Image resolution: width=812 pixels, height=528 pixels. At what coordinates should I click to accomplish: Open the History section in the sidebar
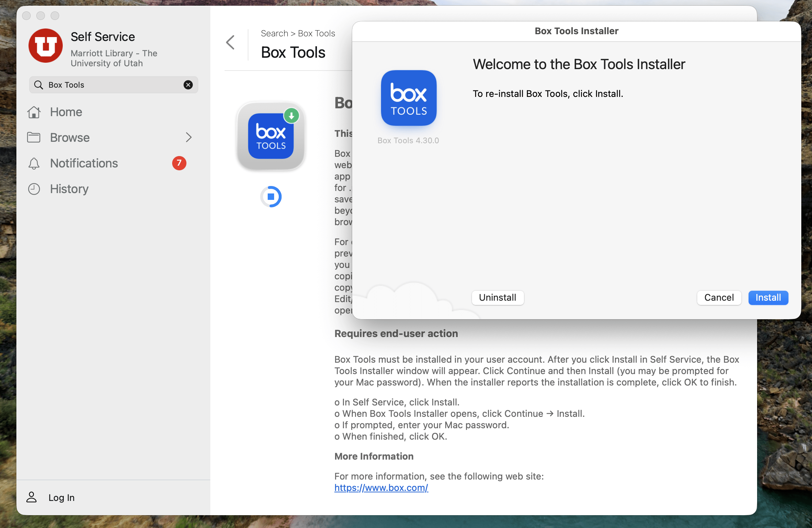69,189
